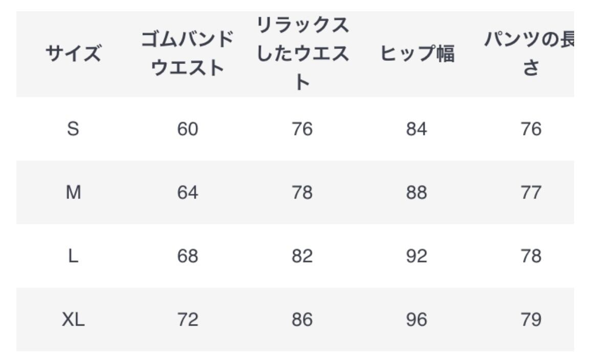Select the ヒップ幅 column header
The height and width of the screenshot is (364, 590).
tap(417, 54)
